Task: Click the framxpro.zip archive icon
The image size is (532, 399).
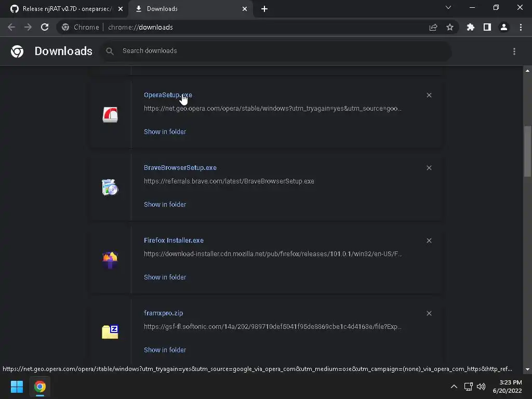Action: click(x=110, y=332)
